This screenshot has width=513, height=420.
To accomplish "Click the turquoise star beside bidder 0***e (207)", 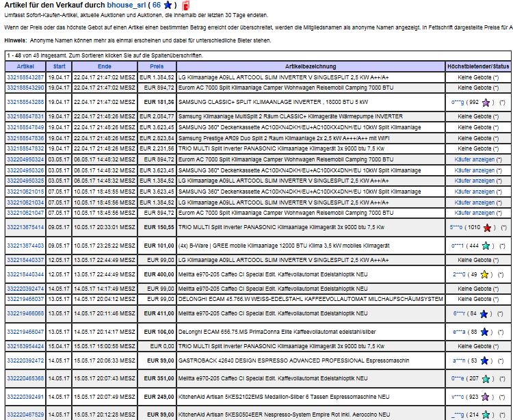I will coord(486,379).
